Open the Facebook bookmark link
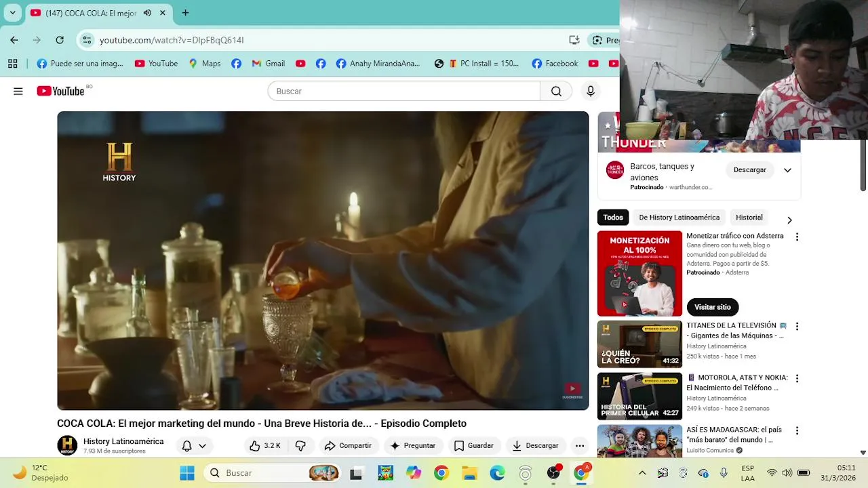868x488 pixels. (x=555, y=64)
